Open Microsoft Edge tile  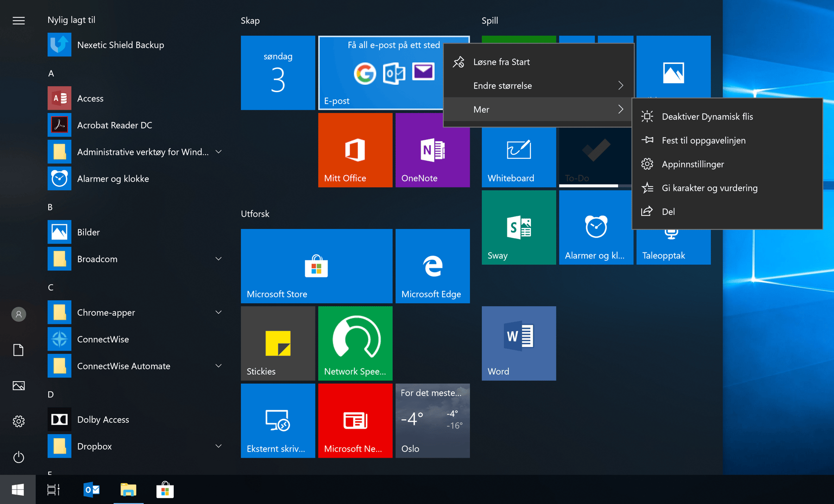point(432,266)
